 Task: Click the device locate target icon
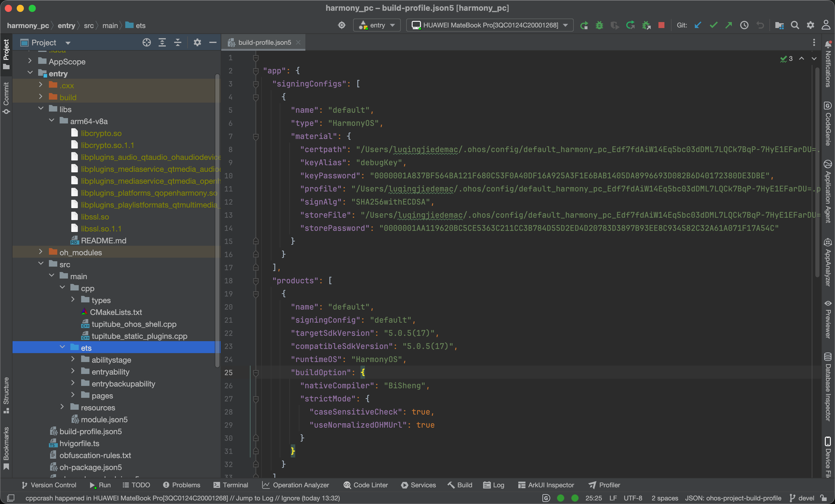pos(341,25)
